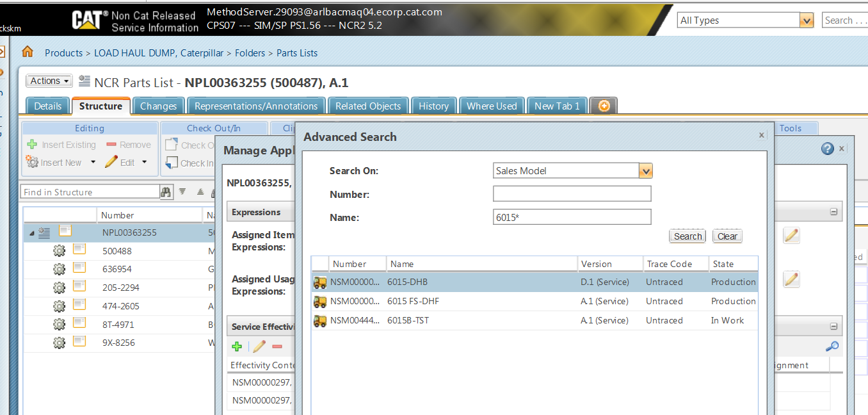This screenshot has width=868, height=415.
Task: Click the home icon in breadcrumb bar
Action: (x=28, y=53)
